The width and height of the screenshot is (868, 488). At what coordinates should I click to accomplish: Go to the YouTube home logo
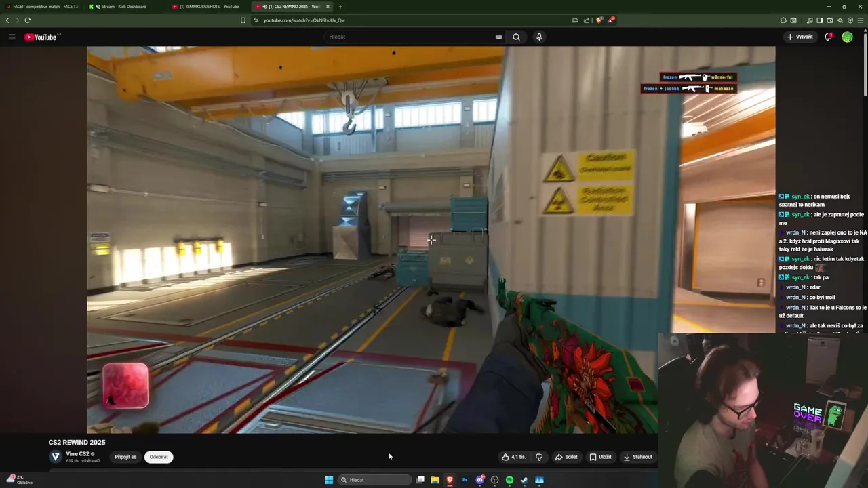coord(42,37)
